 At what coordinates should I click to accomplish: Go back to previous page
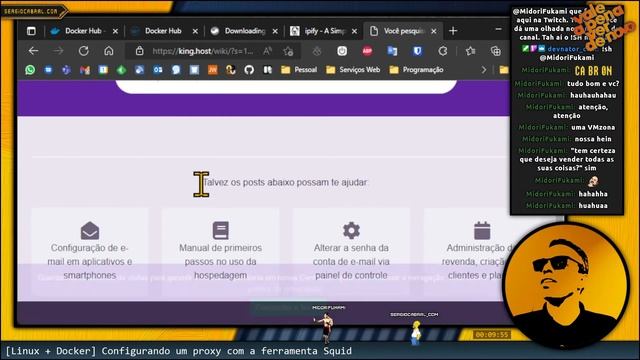(x=33, y=51)
